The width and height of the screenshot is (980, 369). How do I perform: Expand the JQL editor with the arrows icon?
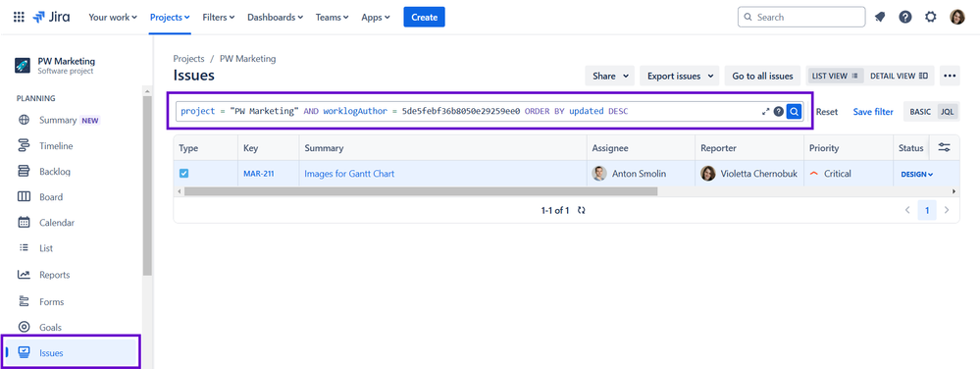click(765, 111)
